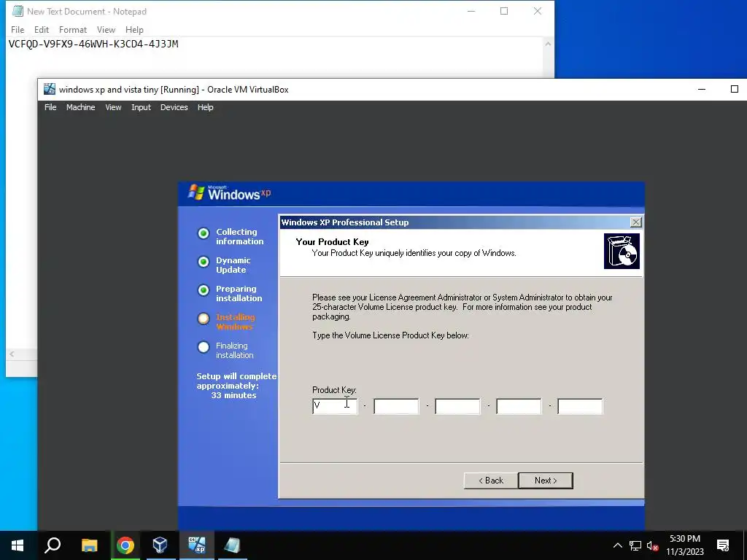Switch to Notepad taskbar icon
Image resolution: width=747 pixels, height=560 pixels.
coord(233,545)
